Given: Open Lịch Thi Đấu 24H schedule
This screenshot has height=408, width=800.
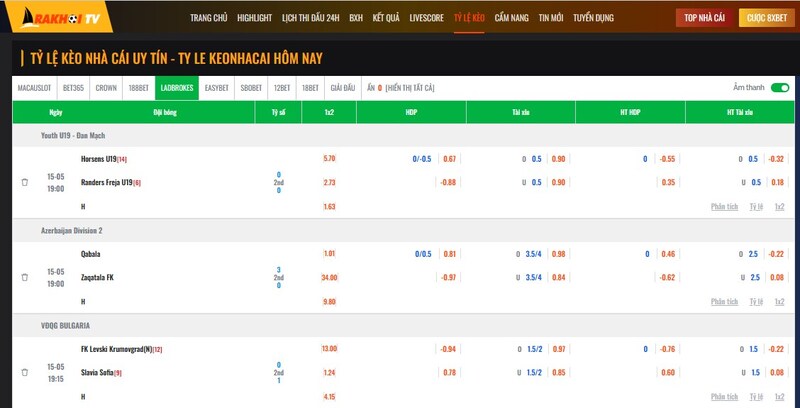Looking at the screenshot, I should 311,18.
